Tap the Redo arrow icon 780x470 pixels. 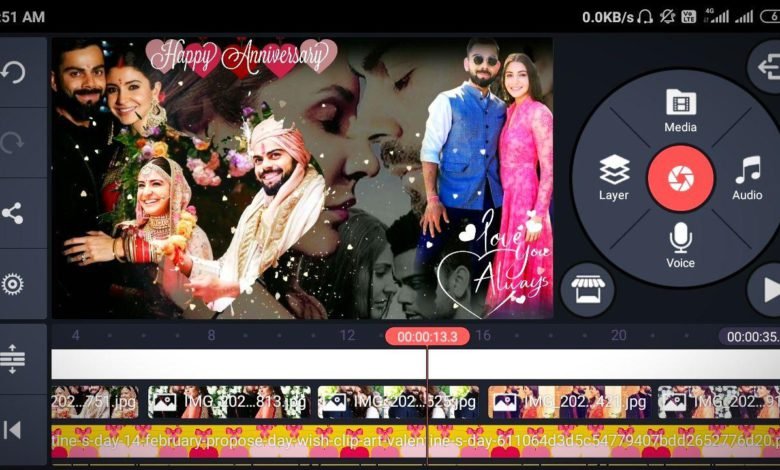coord(14,143)
